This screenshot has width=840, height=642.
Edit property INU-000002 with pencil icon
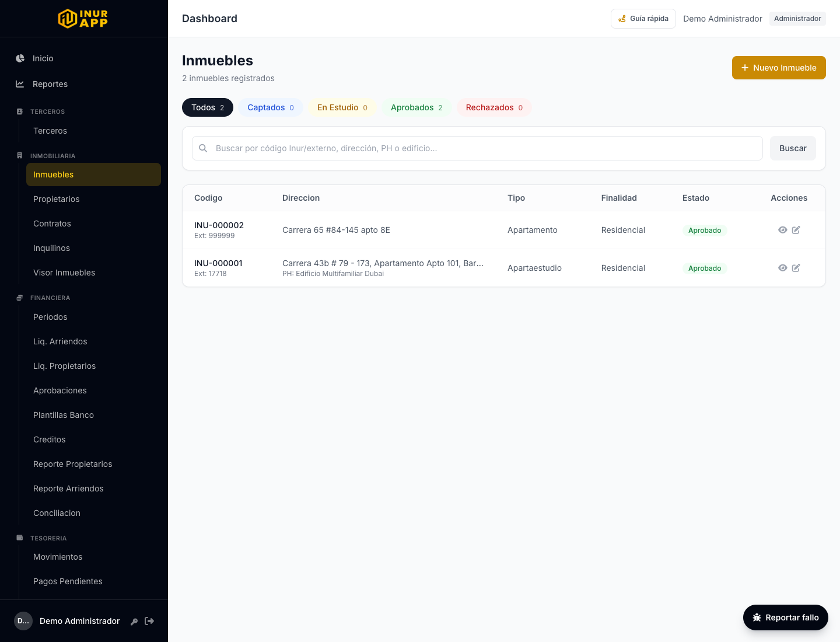tap(796, 230)
